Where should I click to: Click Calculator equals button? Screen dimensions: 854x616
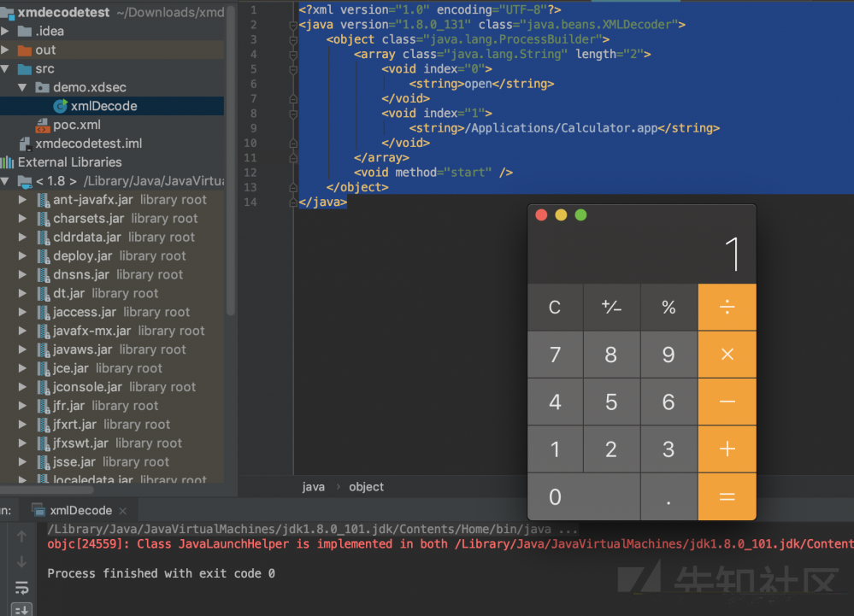pyautogui.click(x=727, y=496)
